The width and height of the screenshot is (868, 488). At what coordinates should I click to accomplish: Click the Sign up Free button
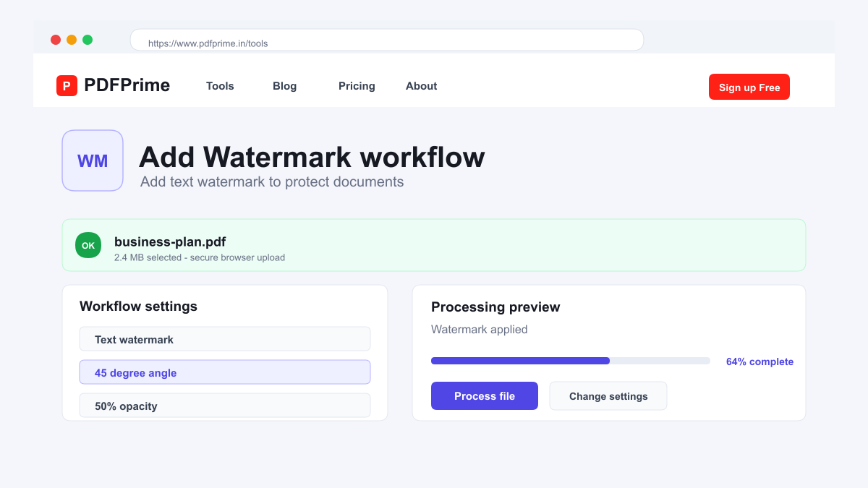pos(749,87)
